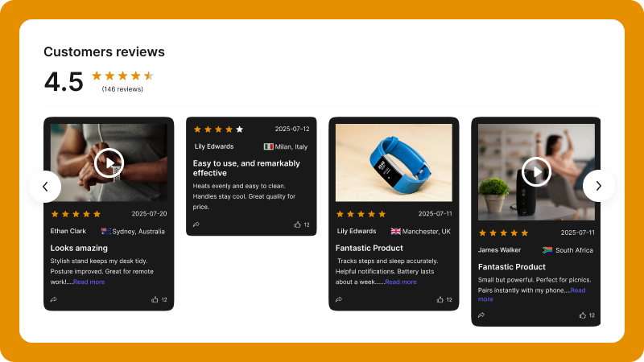This screenshot has width=644, height=362.
Task: Like Ethan Clark's review with thumbs up
Action: (155, 299)
